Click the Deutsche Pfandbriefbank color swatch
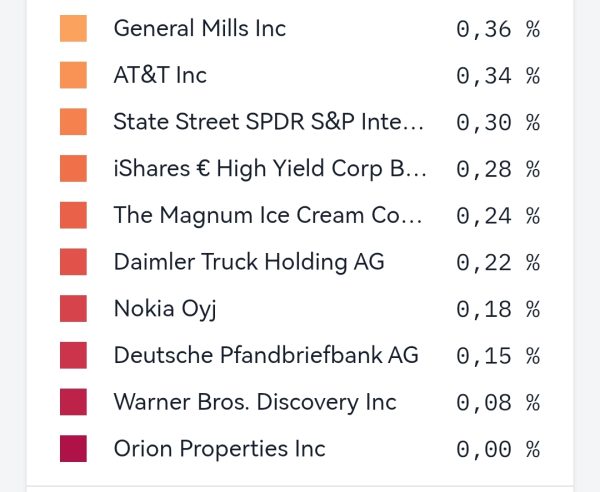This screenshot has width=600, height=492. tap(73, 355)
